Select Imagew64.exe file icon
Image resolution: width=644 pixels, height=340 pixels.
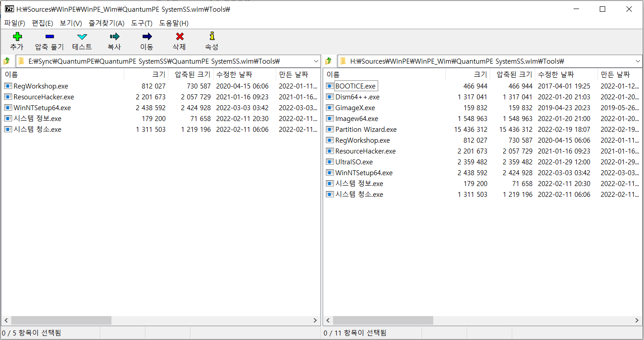[x=330, y=118]
